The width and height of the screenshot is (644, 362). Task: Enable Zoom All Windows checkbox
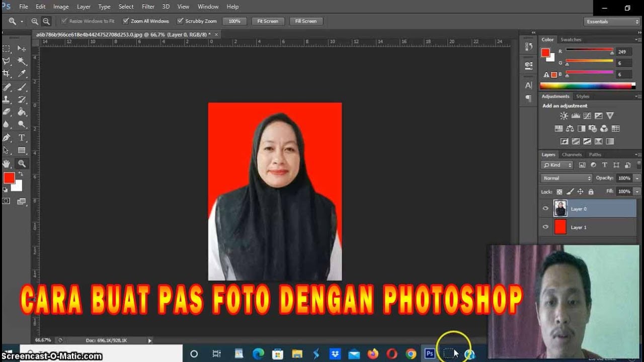click(126, 21)
